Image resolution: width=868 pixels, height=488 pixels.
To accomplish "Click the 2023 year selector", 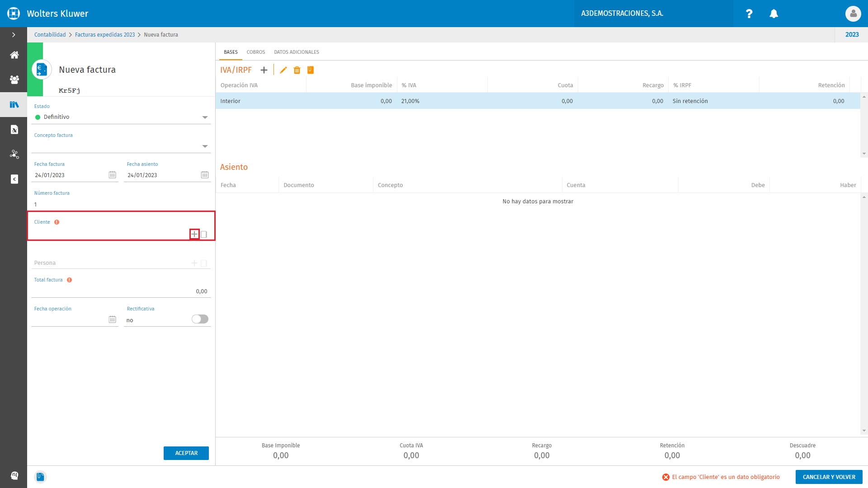I will (852, 35).
